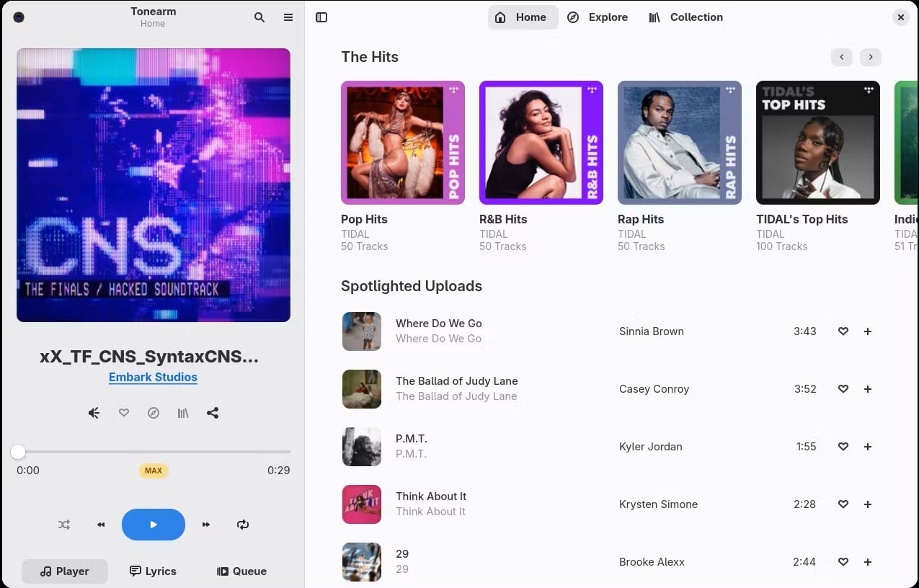This screenshot has width=919, height=588.
Task: Toggle shuffle playback
Action: pyautogui.click(x=64, y=525)
